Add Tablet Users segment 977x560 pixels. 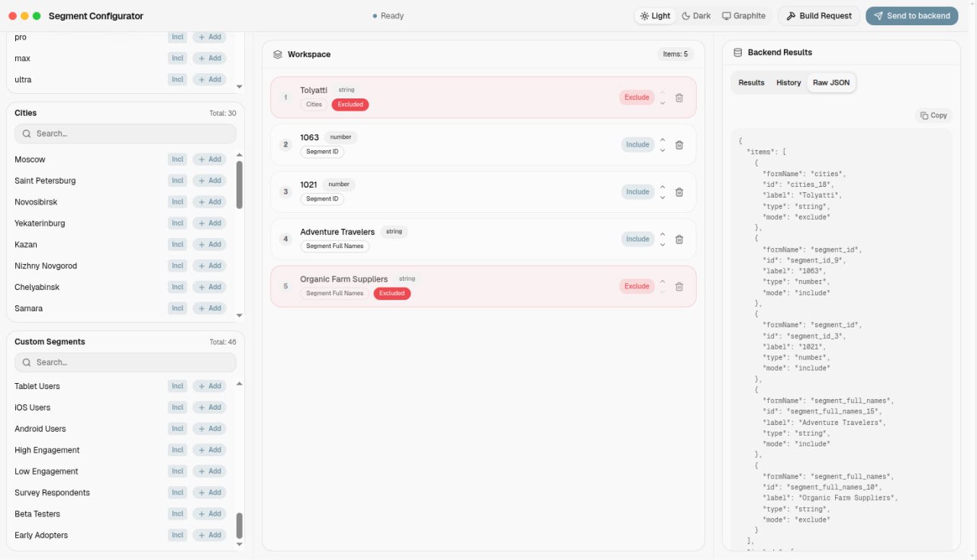coord(209,386)
